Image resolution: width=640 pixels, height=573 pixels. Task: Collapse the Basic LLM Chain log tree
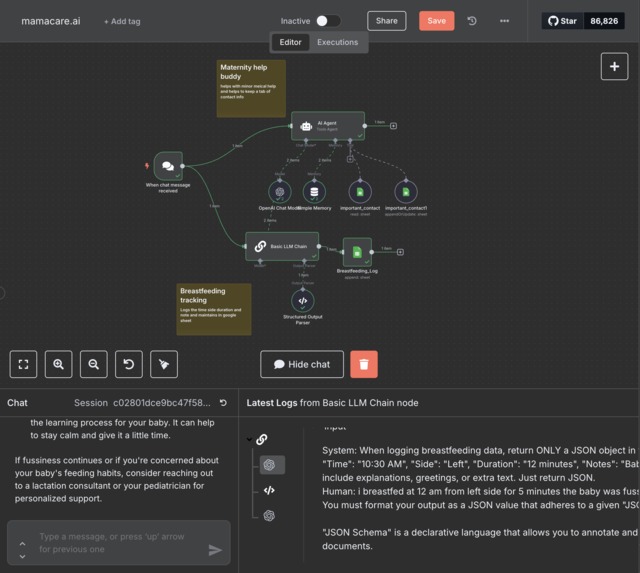tap(249, 440)
